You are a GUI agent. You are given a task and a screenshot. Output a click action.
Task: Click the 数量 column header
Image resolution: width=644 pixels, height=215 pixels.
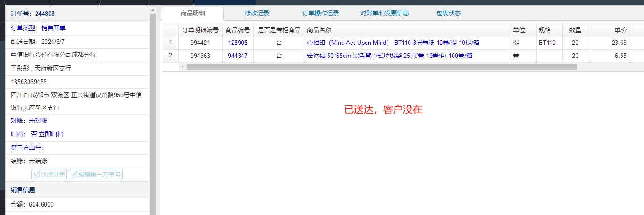pyautogui.click(x=575, y=30)
